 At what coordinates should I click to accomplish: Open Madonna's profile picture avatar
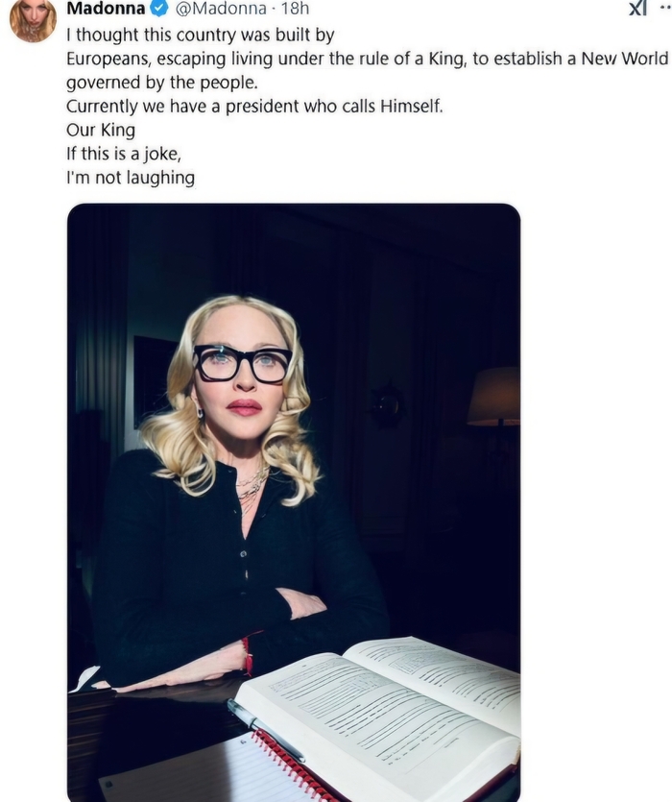33,20
